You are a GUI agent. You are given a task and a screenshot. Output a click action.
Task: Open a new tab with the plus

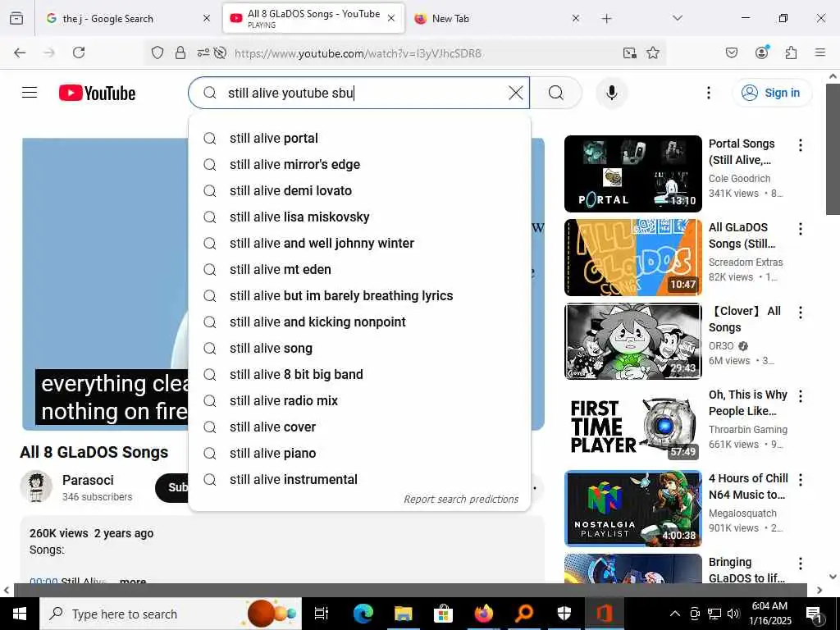pyautogui.click(x=606, y=19)
